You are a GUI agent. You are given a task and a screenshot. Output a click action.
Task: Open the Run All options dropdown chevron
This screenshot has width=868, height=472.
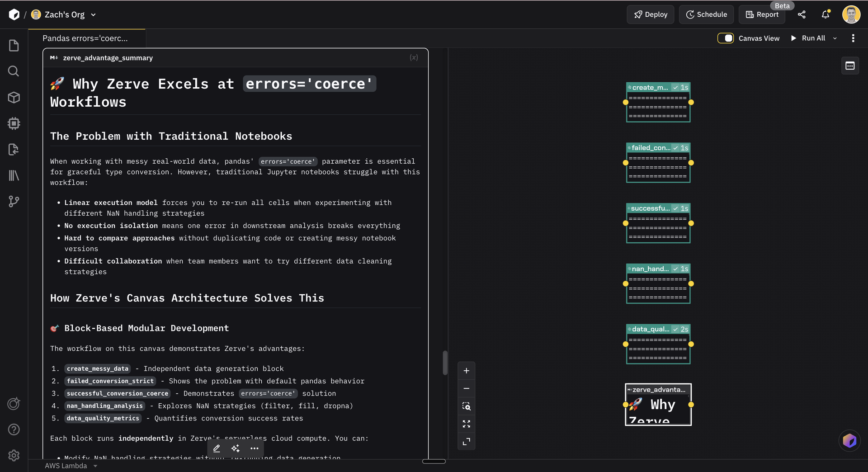click(835, 38)
